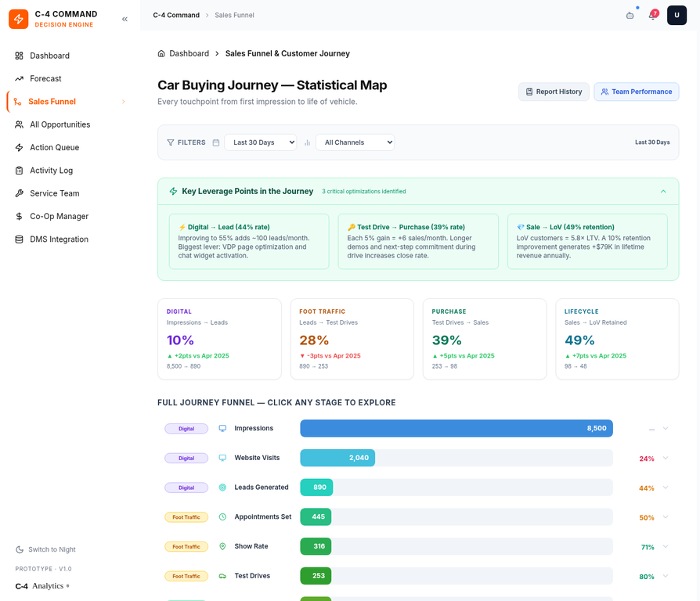This screenshot has height=601, width=700.
Task: Click the Co-Op Manager dollar icon
Action: pyautogui.click(x=19, y=217)
